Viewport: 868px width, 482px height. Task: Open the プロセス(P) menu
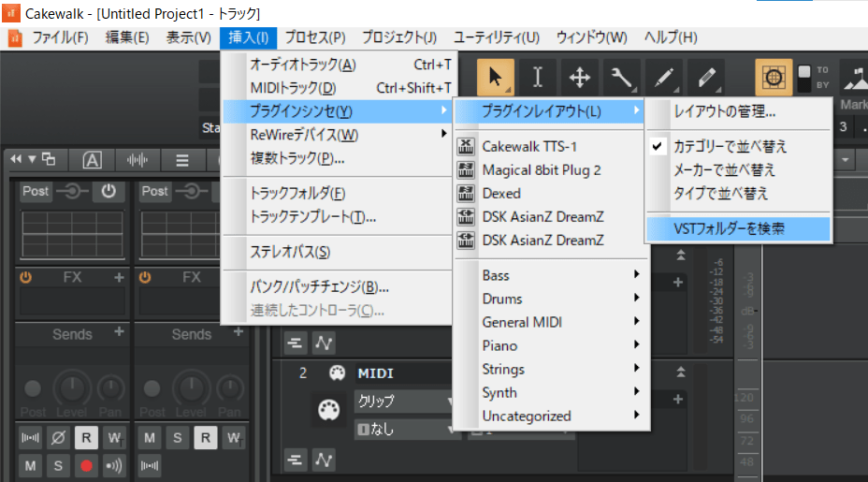tap(315, 37)
